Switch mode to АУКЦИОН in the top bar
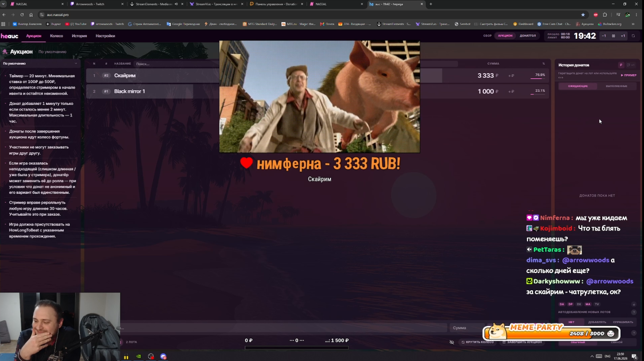This screenshot has height=361, width=644. [505, 36]
